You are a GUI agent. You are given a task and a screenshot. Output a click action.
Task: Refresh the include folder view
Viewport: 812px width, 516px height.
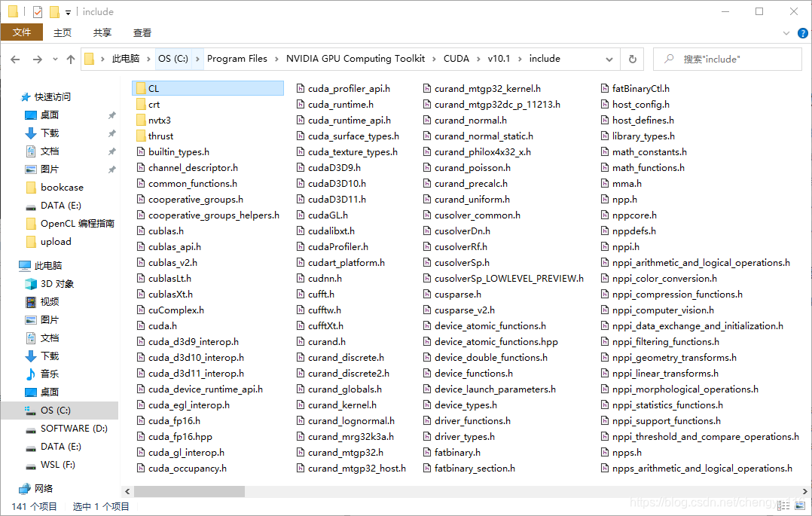pyautogui.click(x=632, y=59)
